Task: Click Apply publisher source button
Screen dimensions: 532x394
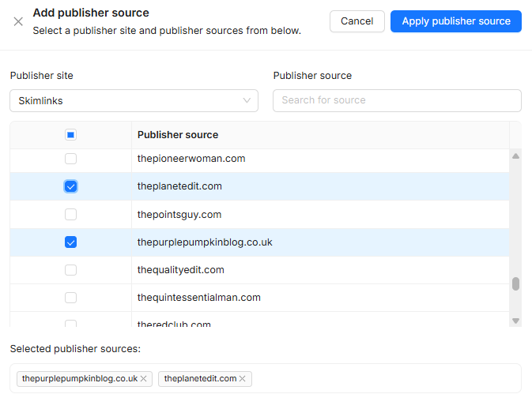Action: [x=455, y=21]
